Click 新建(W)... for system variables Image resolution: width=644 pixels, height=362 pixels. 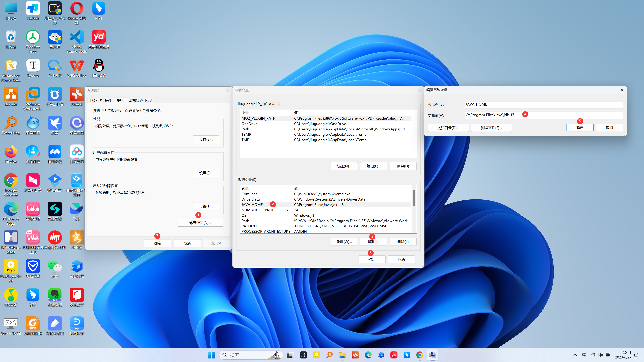(x=344, y=242)
